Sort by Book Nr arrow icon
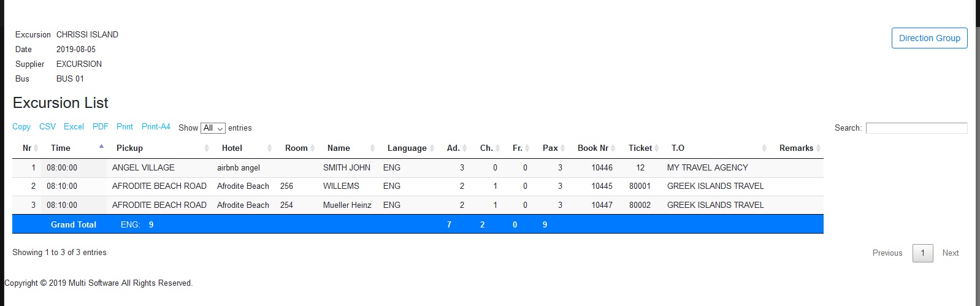The height and width of the screenshot is (306, 980). pos(613,148)
